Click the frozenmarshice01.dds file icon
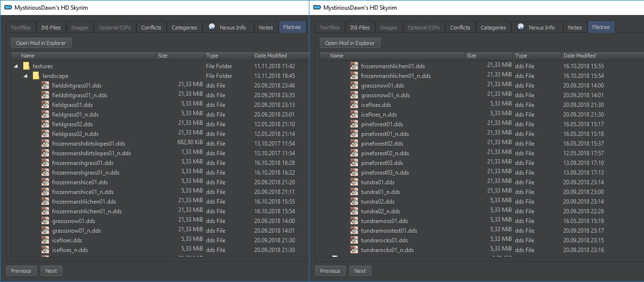This screenshot has width=644, height=282. 45,182
